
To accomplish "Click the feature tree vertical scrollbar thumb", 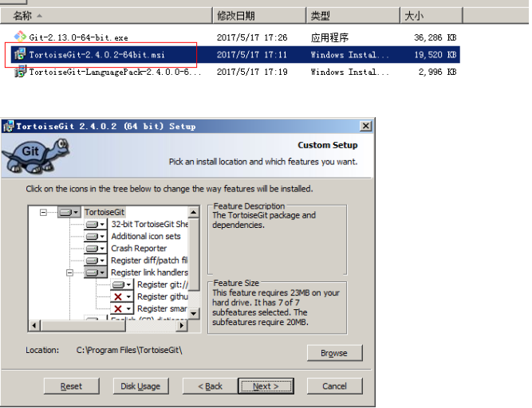I will [x=193, y=254].
